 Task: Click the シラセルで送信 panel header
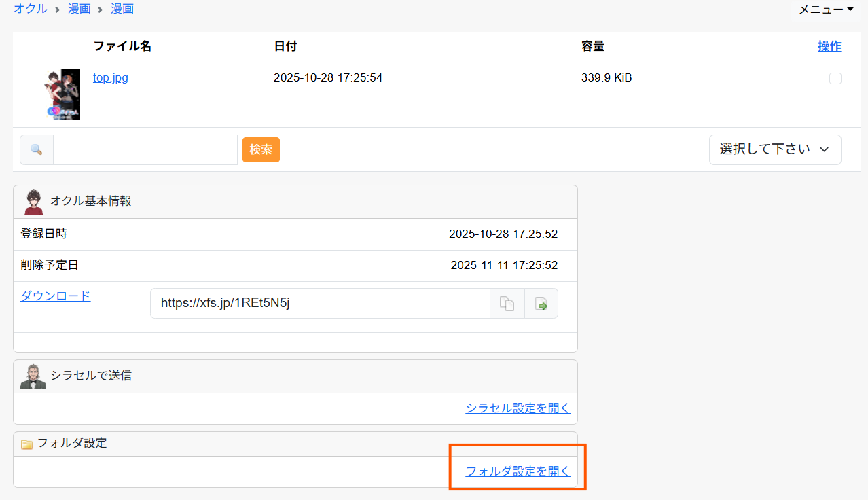295,376
